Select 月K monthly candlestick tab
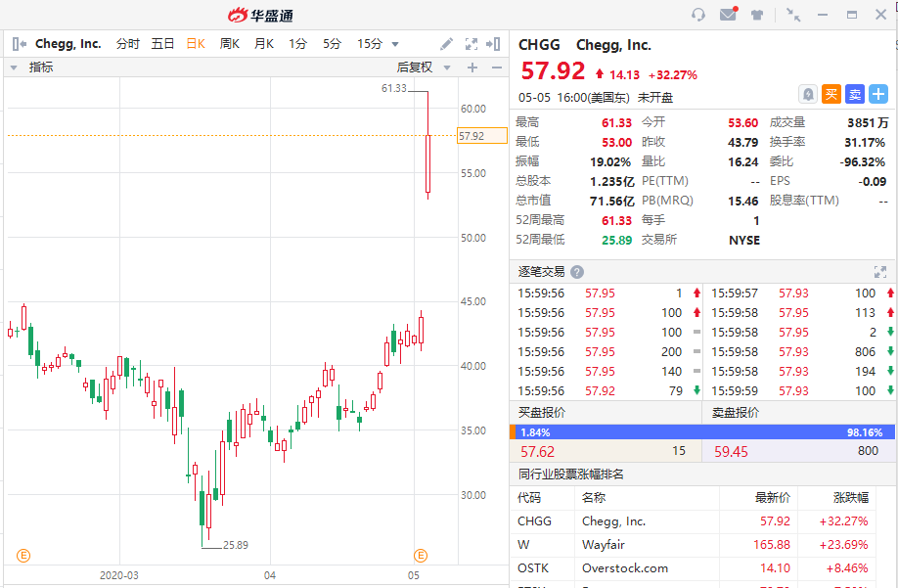 coord(264,44)
